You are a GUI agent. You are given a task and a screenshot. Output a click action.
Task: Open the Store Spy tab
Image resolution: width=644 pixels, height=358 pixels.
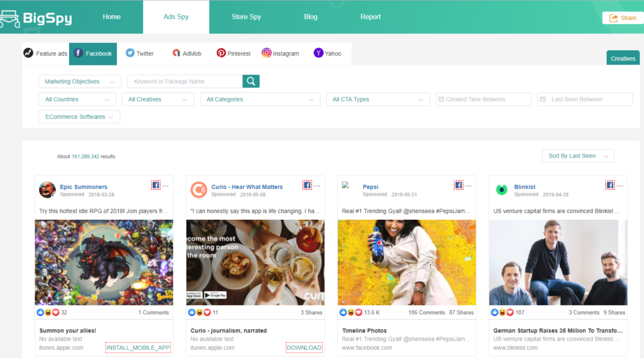(x=246, y=17)
